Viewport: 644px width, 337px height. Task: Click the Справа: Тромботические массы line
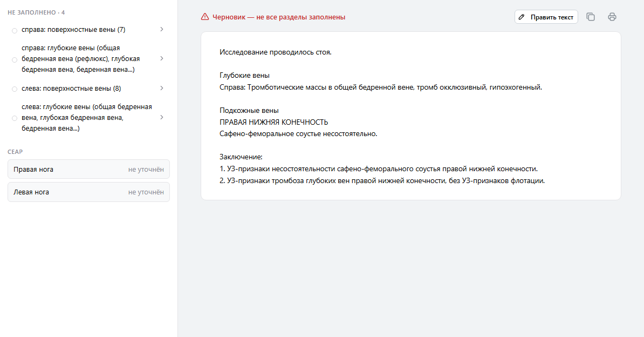[x=381, y=87]
